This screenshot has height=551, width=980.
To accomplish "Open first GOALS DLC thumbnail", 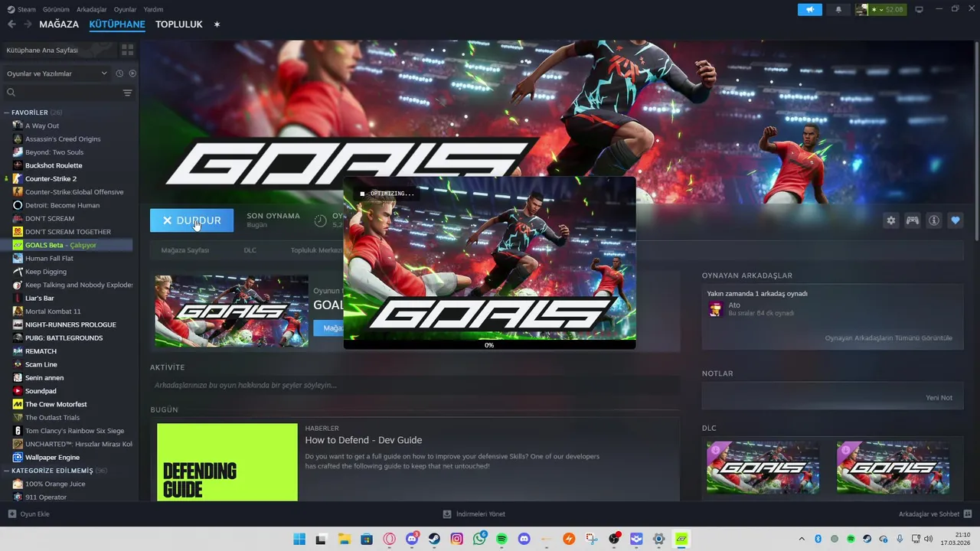I will [x=763, y=468].
